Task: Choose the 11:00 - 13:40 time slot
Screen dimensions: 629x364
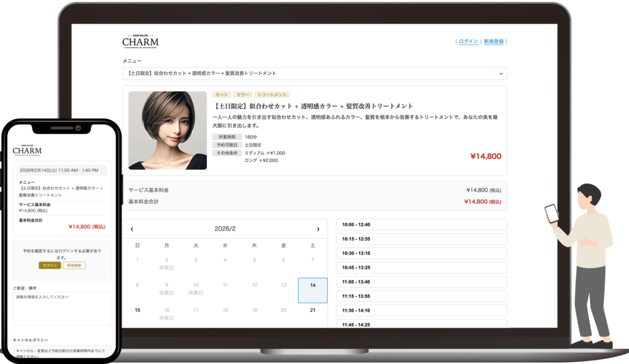Action: pos(421,282)
